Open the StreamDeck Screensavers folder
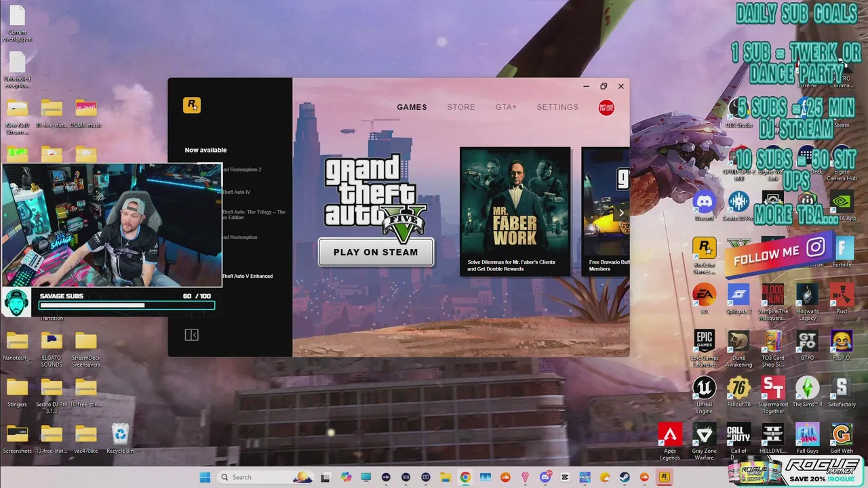 85,350
